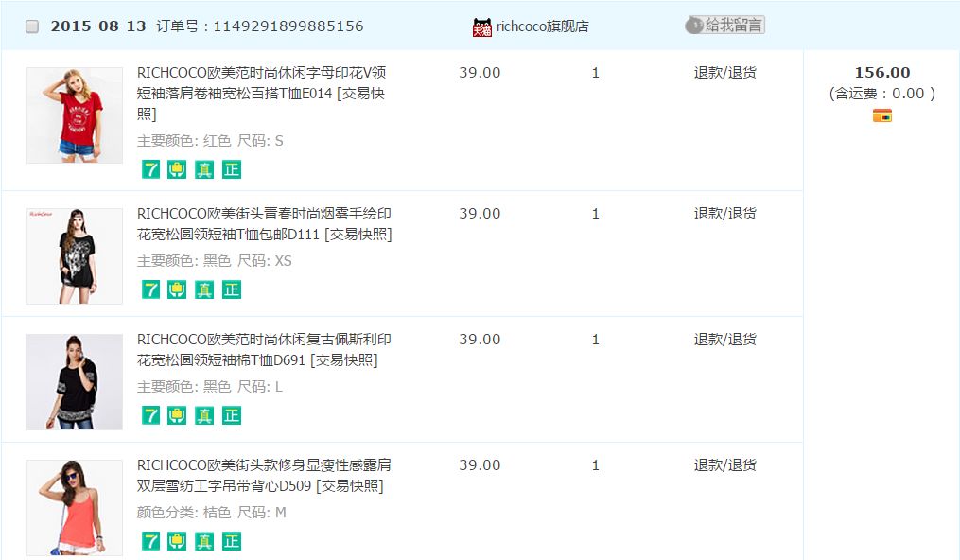The width and height of the screenshot is (960, 560).
Task: Click the 主要颜色: 黑色 尺码: XS text
Action: pyautogui.click(x=215, y=261)
